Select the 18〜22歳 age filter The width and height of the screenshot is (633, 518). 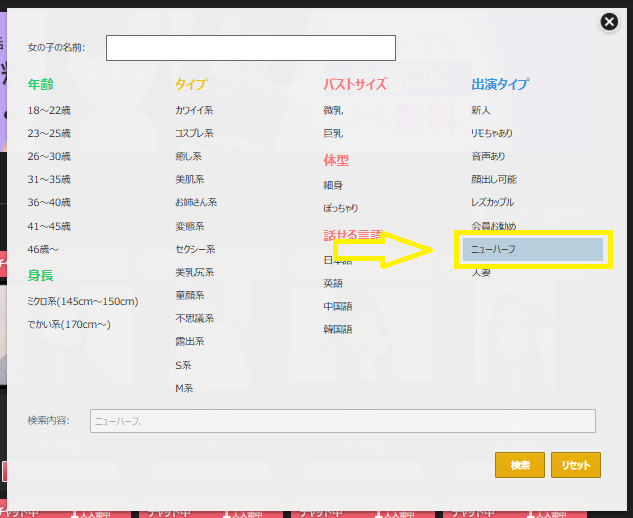[49, 110]
